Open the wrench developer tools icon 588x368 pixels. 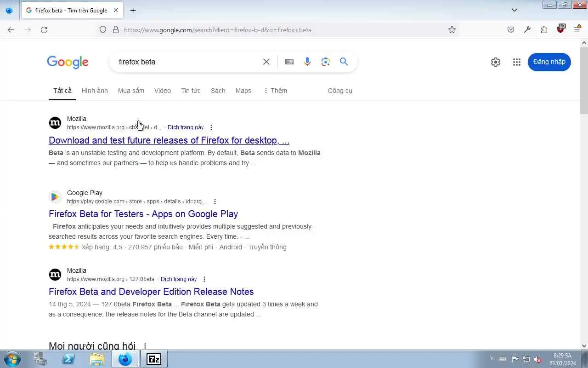[527, 30]
